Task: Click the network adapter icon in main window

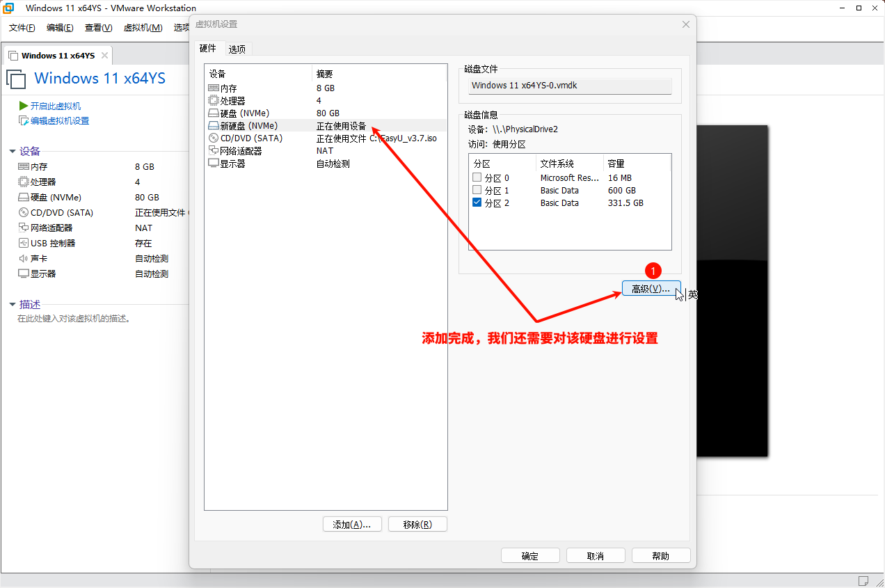Action: coord(24,228)
